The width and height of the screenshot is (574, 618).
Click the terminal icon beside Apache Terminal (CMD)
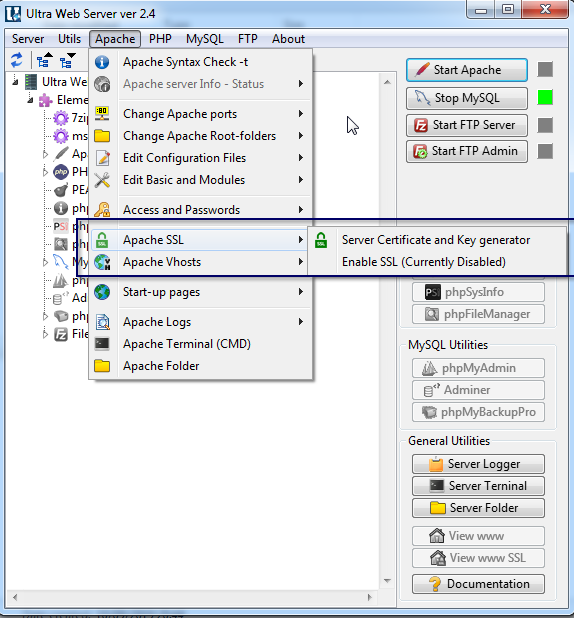(x=102, y=344)
